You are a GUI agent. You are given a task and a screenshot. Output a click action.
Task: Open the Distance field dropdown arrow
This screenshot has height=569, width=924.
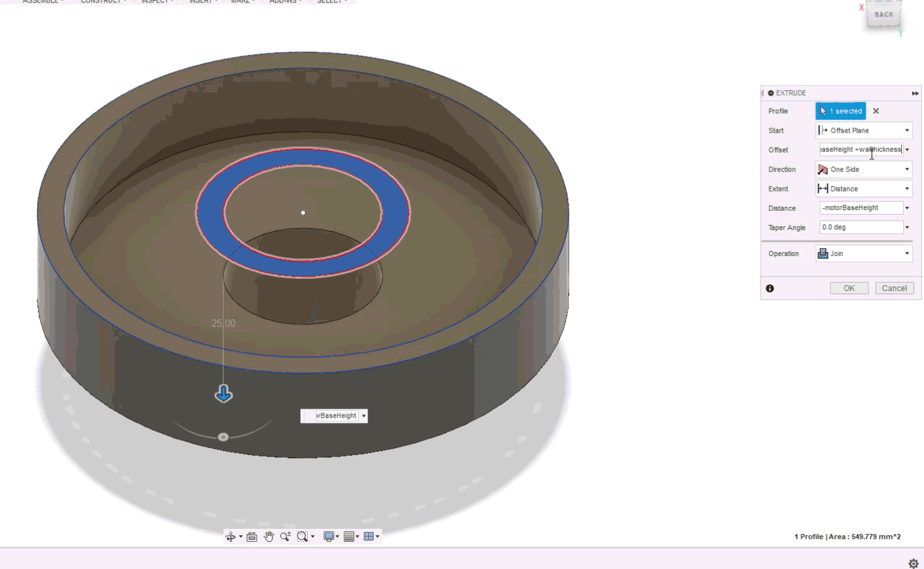[x=907, y=208]
